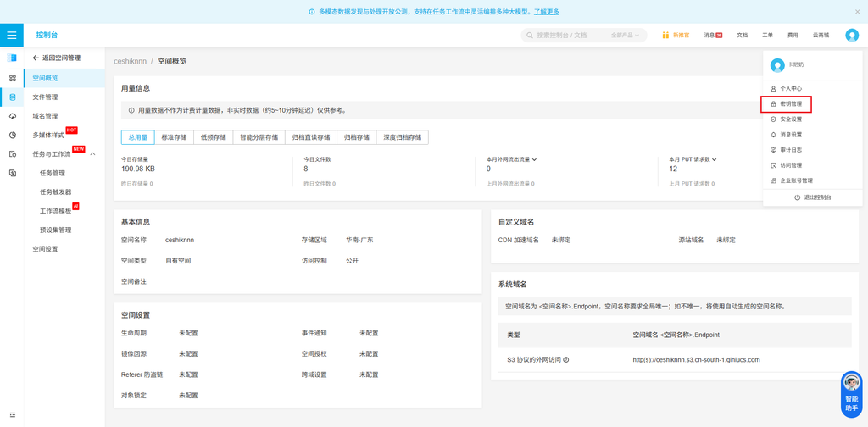
Task: Collapse the 任务与工作流 menu group
Action: (92, 153)
